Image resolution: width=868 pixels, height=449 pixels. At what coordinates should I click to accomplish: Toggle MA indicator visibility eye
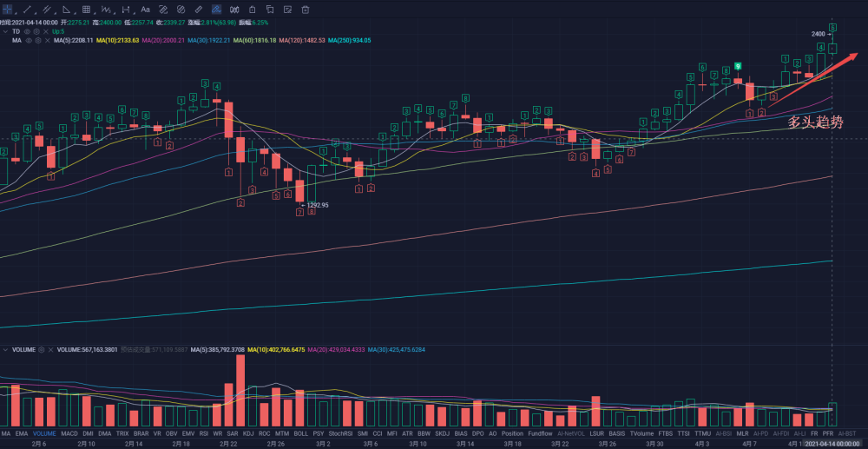(x=29, y=41)
